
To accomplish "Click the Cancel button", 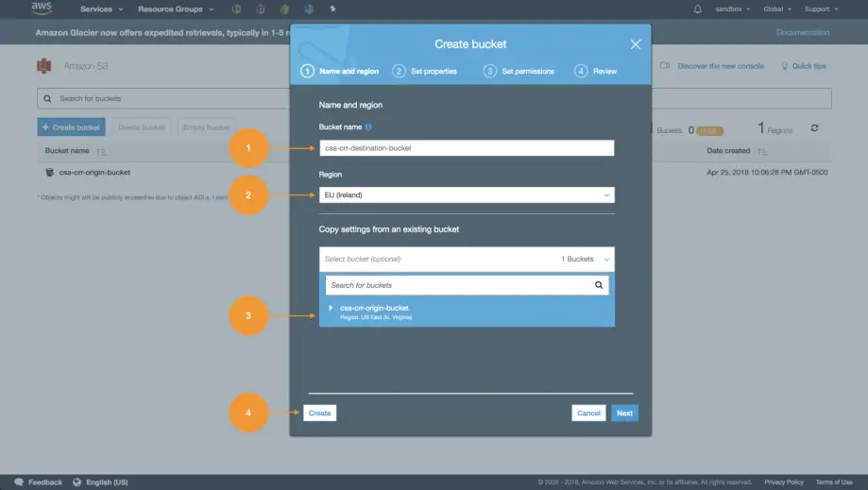I will click(x=588, y=414).
